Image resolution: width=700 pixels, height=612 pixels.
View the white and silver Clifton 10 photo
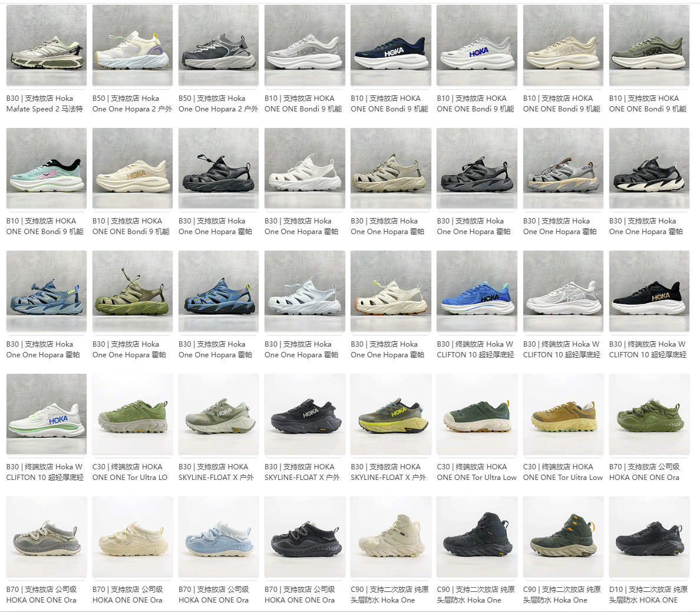pos(563,291)
